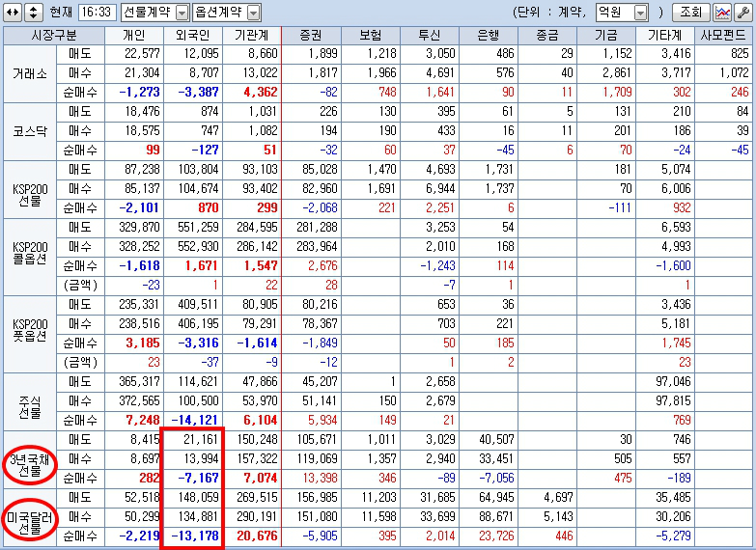Click foreign net-buy value -13,178
The width and height of the screenshot is (756, 550).
[x=195, y=536]
